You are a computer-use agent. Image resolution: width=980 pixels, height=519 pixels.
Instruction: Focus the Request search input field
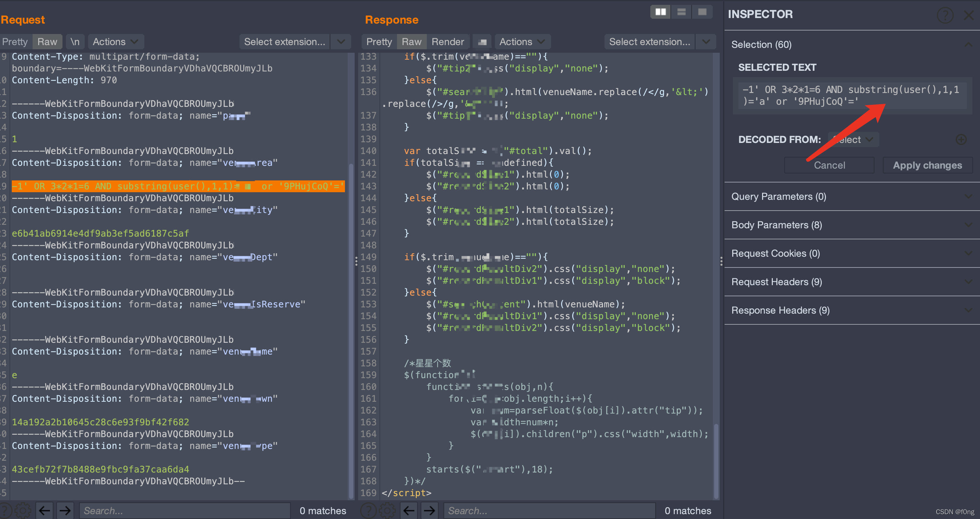tap(185, 510)
